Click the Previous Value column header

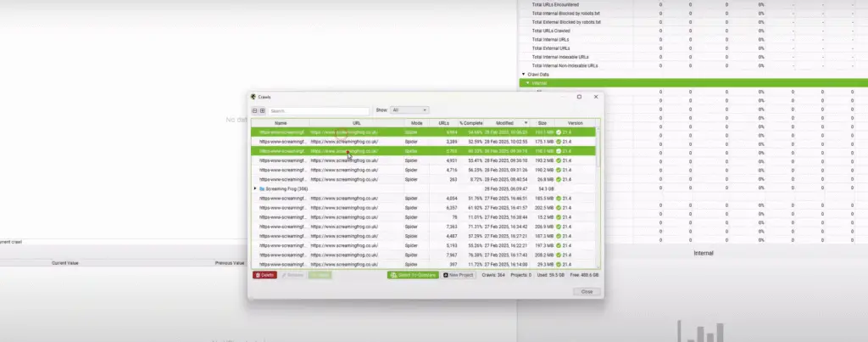(x=230, y=263)
